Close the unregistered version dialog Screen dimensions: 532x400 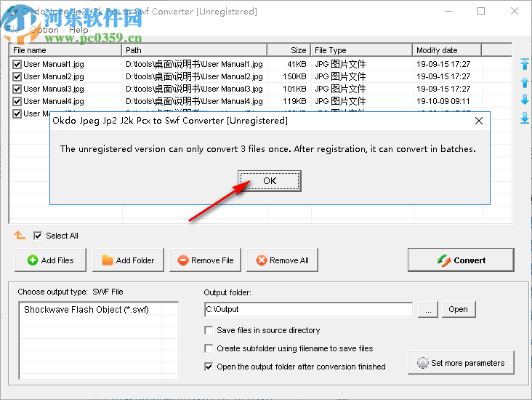(479, 121)
